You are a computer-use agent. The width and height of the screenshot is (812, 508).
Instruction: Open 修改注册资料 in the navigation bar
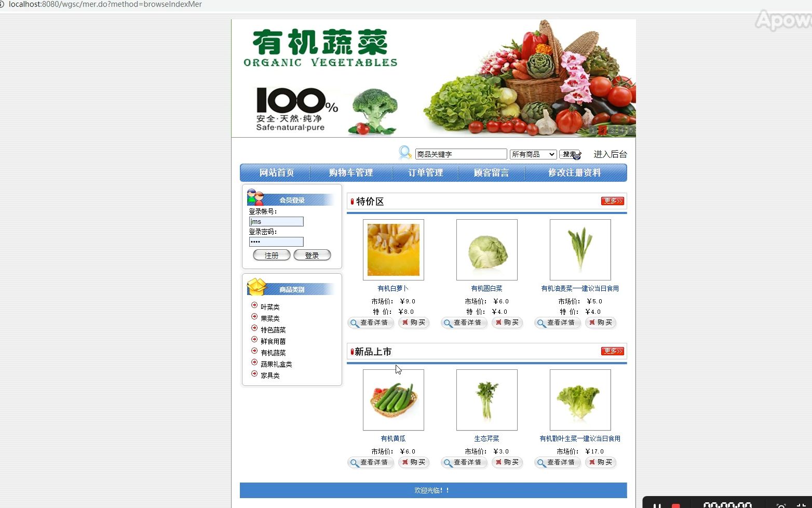coord(575,173)
